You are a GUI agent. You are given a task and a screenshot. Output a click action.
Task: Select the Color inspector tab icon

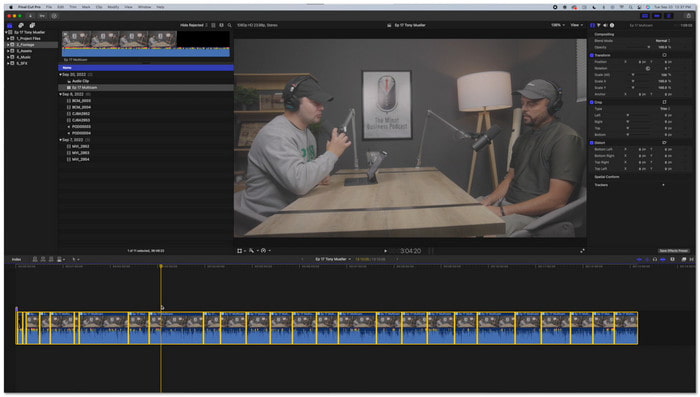(599, 25)
